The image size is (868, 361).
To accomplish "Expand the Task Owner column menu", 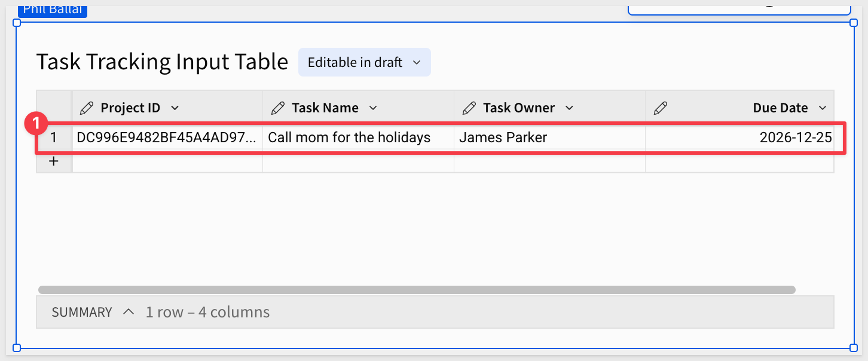I will click(x=569, y=108).
